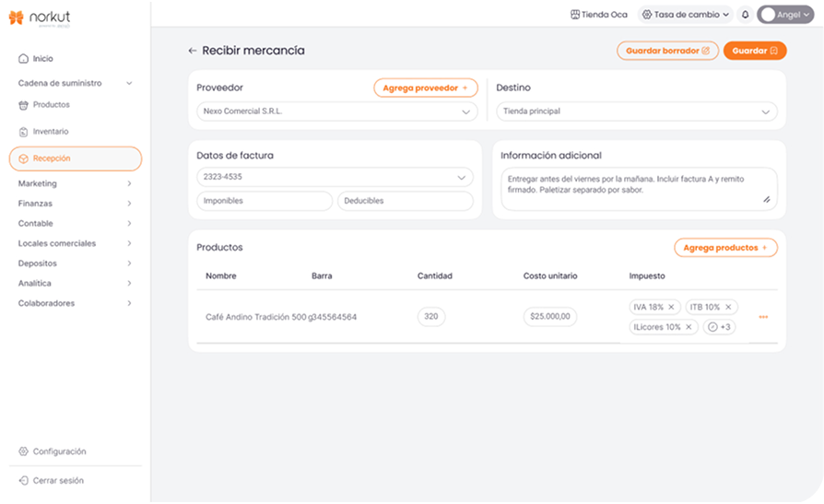This screenshot has width=824, height=504.
Task: Go to Inventario in the sidebar
Action: pyautogui.click(x=51, y=132)
